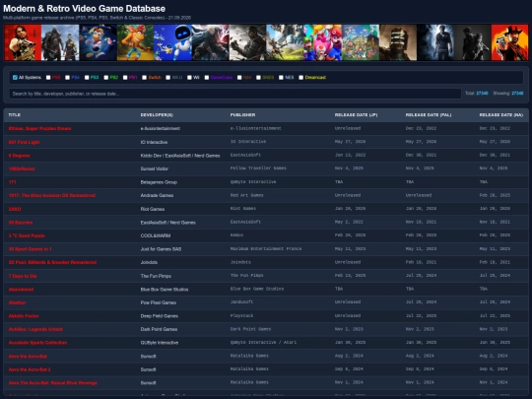The image size is (532, 399).
Task: Open the Aero the Acro-Bat 2 link
Action: click(30, 369)
